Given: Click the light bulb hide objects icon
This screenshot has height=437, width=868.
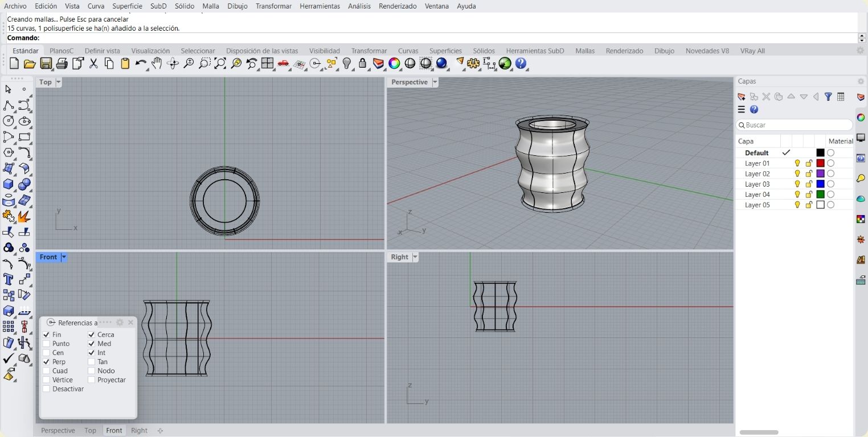Looking at the screenshot, I should click(x=347, y=64).
